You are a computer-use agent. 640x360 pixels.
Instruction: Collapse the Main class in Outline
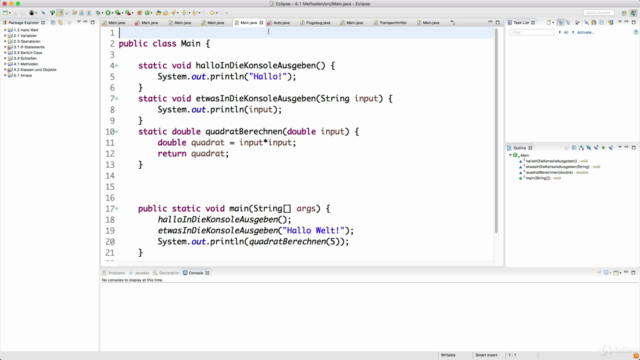510,155
